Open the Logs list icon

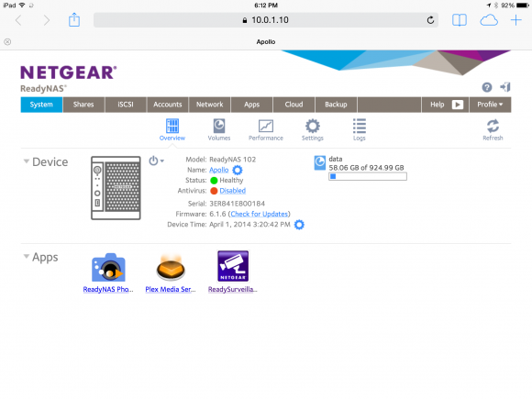coord(360,126)
